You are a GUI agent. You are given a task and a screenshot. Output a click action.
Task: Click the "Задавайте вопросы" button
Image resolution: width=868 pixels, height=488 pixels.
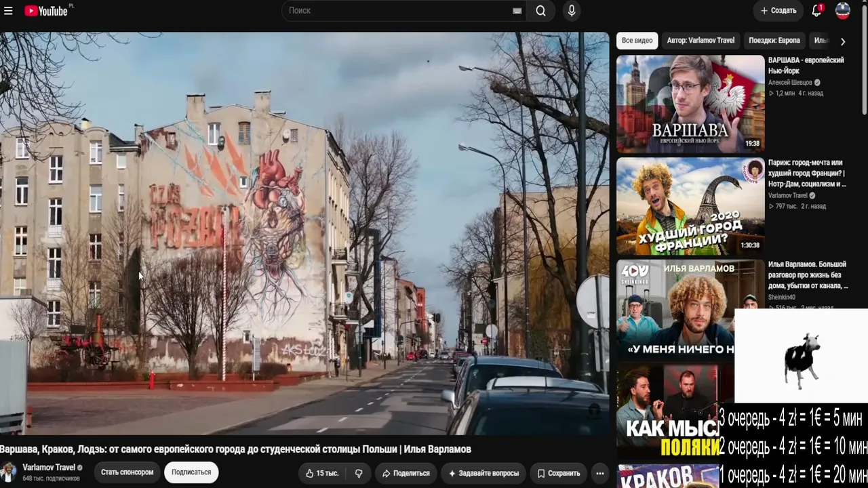(484, 473)
